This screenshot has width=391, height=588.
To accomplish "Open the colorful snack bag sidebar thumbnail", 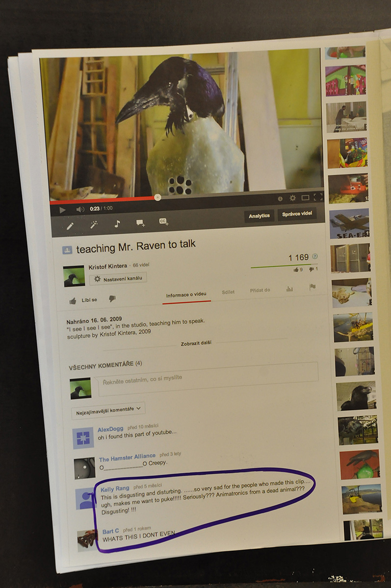I will tap(347, 153).
